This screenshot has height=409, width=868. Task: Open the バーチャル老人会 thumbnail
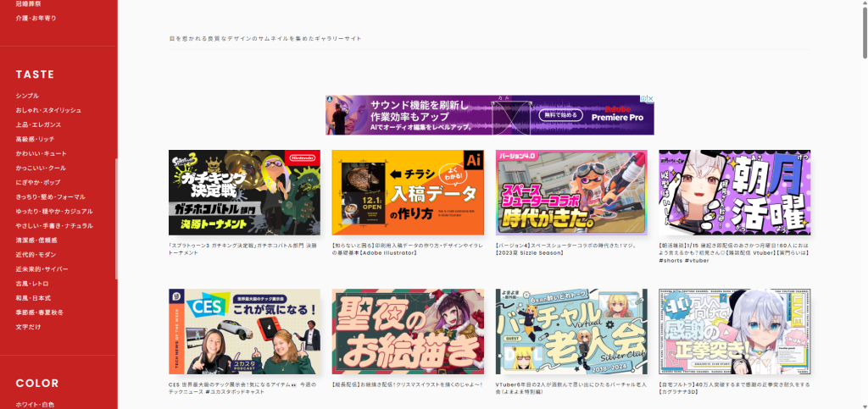point(570,331)
